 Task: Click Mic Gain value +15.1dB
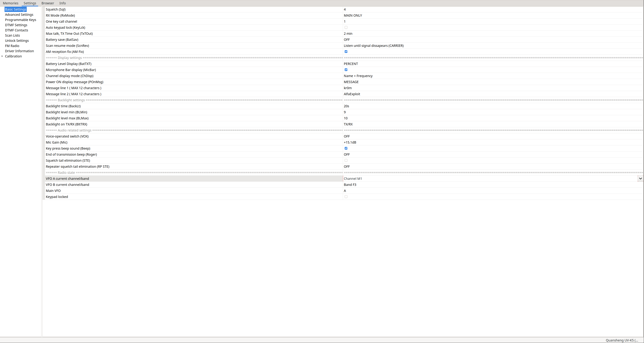350,142
